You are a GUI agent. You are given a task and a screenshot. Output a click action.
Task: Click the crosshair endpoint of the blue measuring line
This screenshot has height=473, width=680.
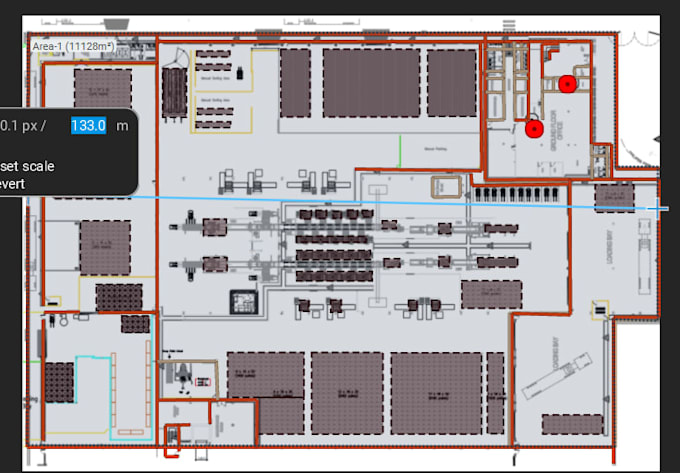tap(657, 209)
